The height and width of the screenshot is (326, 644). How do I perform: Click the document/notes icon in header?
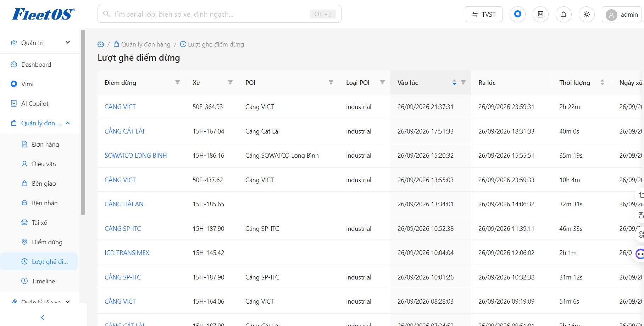540,15
